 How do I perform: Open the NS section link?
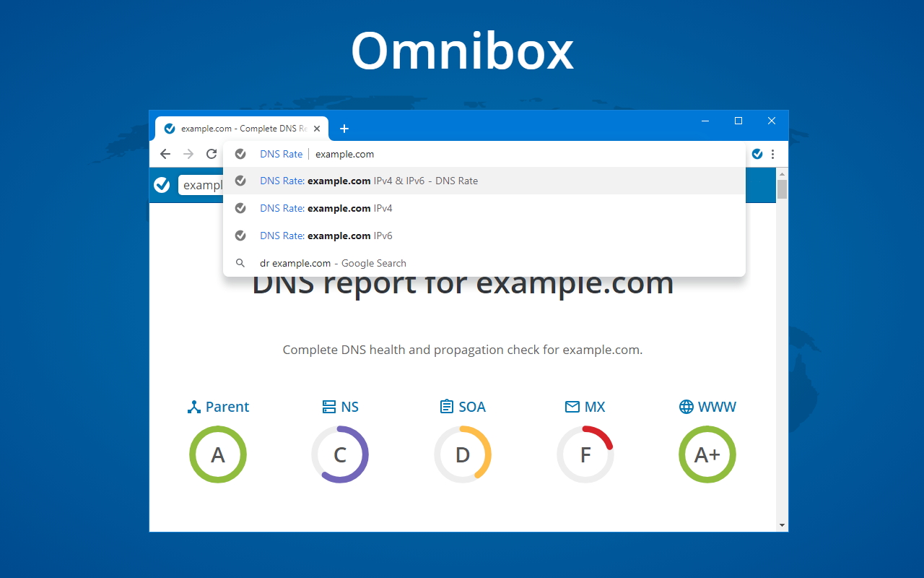click(340, 407)
